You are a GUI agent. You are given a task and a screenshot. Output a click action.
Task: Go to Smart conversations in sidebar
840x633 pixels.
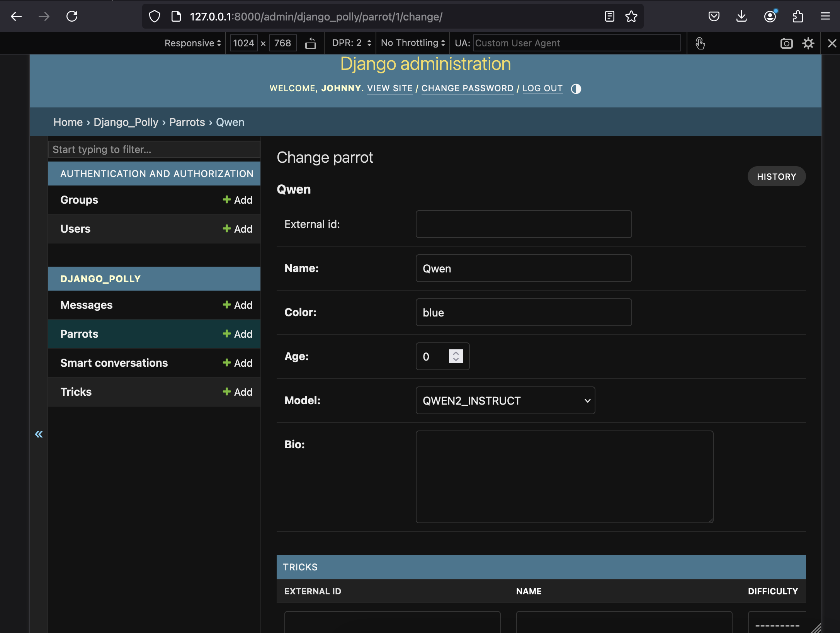click(114, 363)
